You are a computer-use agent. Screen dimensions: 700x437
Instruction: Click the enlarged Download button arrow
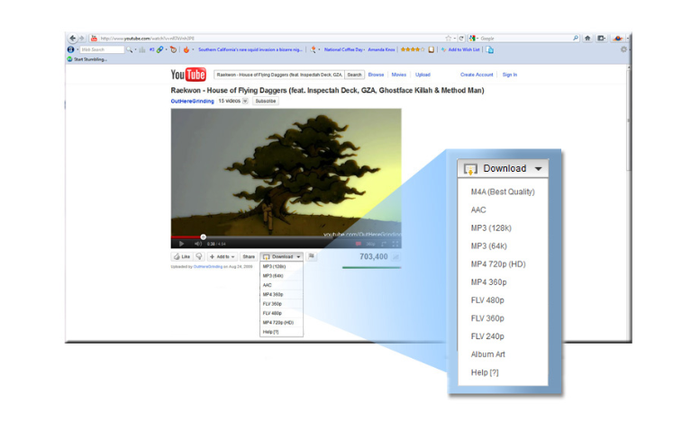538,169
